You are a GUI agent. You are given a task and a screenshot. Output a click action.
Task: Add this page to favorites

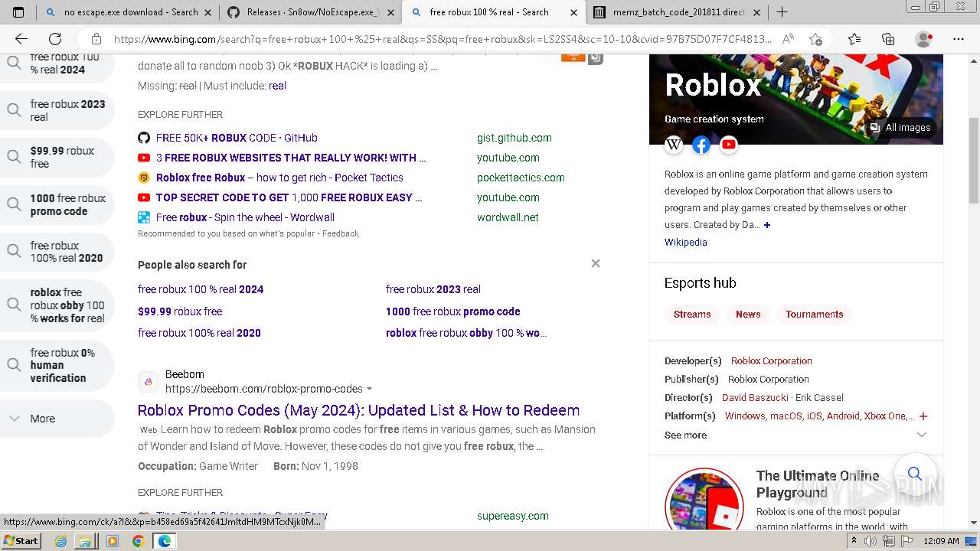(x=815, y=39)
